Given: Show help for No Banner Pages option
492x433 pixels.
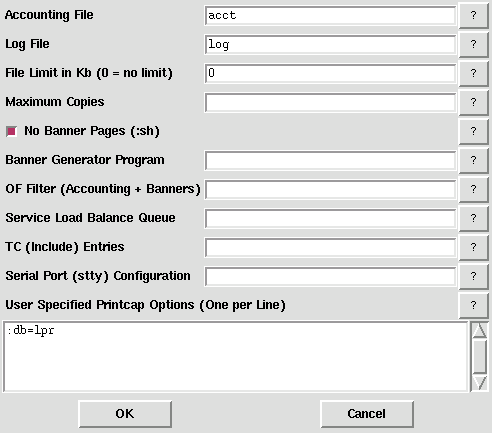Looking at the screenshot, I should click(x=473, y=131).
